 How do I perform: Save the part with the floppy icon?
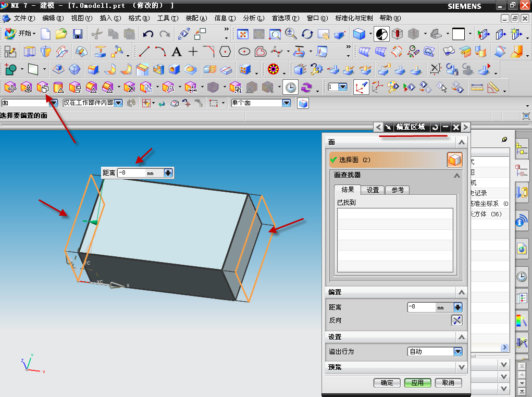pyautogui.click(x=78, y=33)
